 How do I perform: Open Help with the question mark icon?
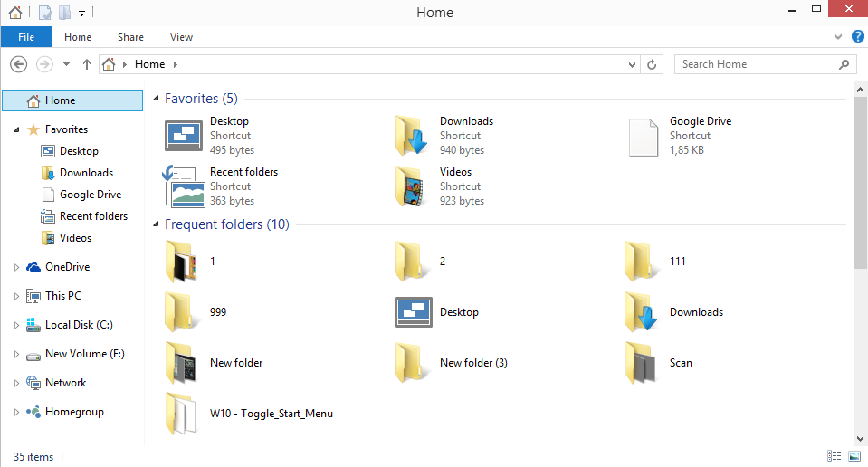(x=857, y=36)
